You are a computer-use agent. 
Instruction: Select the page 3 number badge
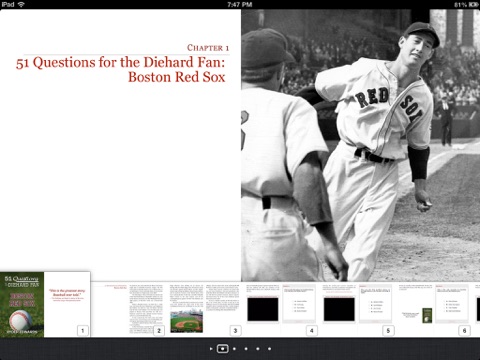click(235, 330)
